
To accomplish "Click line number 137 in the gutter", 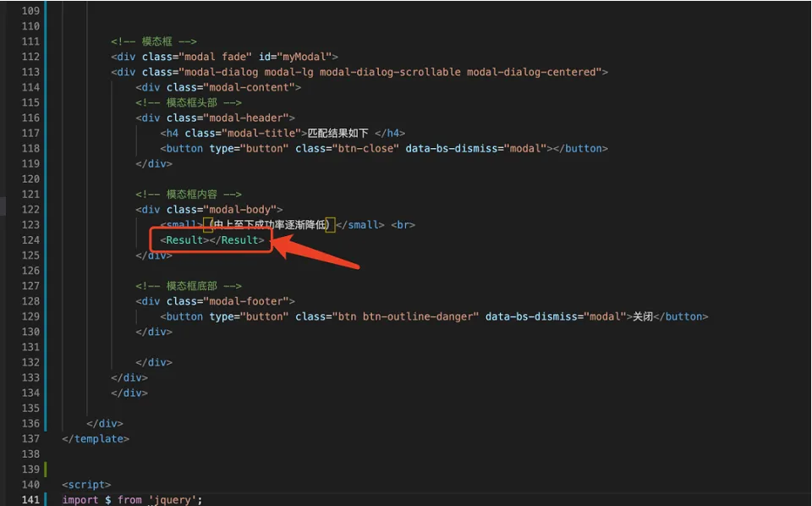I will click(30, 438).
